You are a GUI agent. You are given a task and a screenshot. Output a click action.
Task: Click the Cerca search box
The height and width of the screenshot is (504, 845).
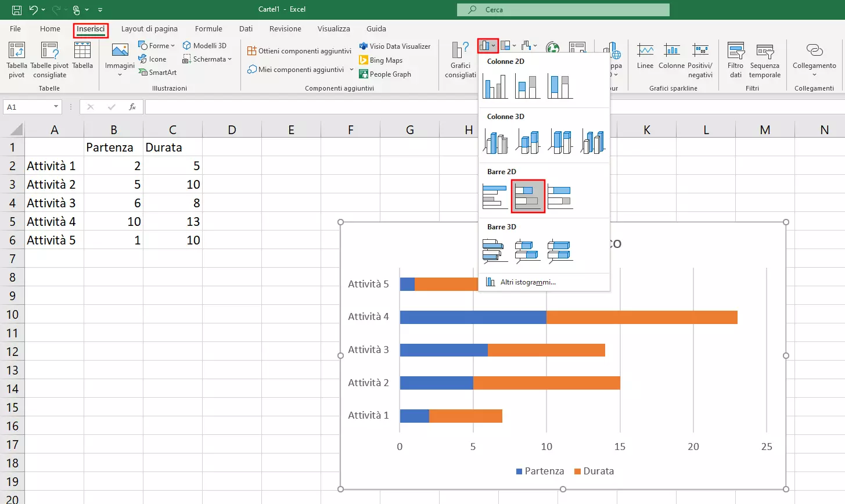[563, 9]
